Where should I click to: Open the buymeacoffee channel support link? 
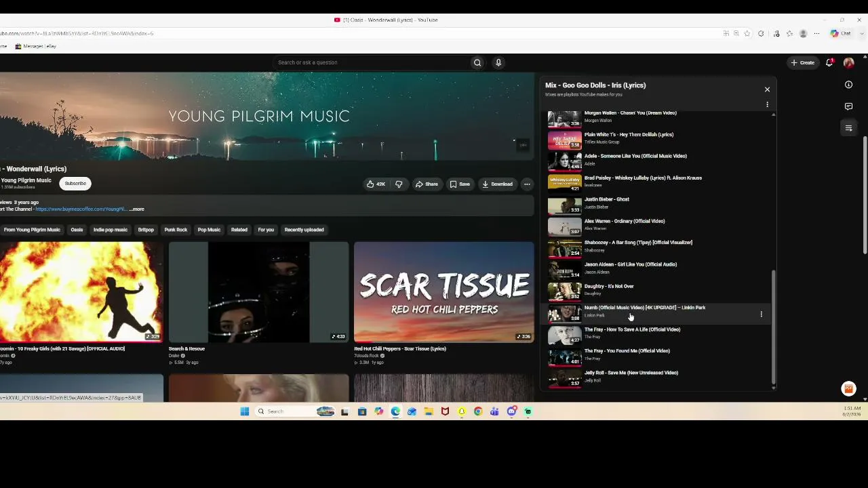coord(81,209)
